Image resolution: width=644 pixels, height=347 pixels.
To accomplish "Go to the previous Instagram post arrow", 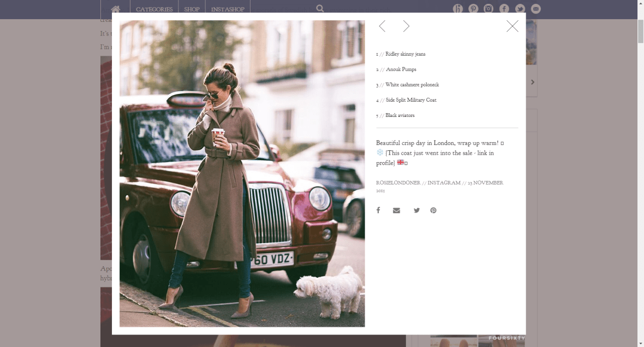I will [382, 26].
